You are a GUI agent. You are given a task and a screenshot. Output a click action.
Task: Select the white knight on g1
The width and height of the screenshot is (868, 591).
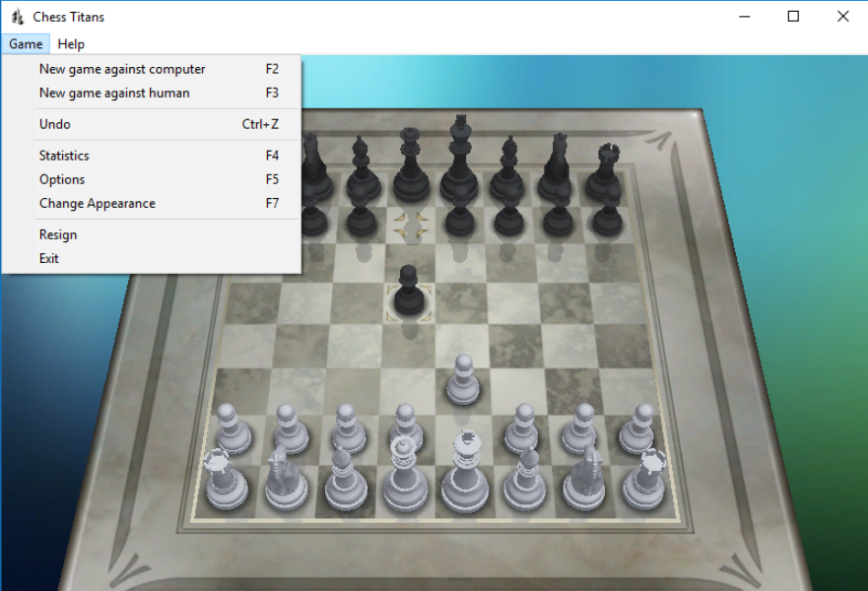pos(585,479)
